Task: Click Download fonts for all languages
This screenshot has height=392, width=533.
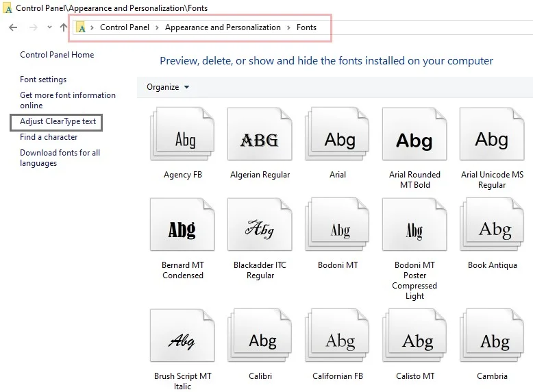Action: click(60, 158)
